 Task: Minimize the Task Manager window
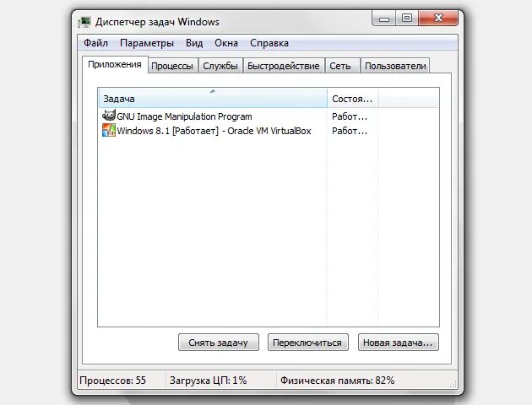384,19
